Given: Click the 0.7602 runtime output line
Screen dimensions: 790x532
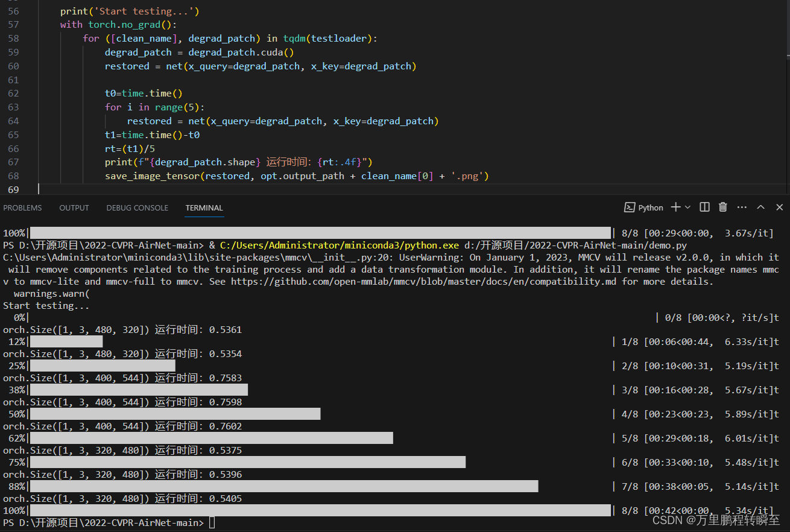Looking at the screenshot, I should (122, 426).
